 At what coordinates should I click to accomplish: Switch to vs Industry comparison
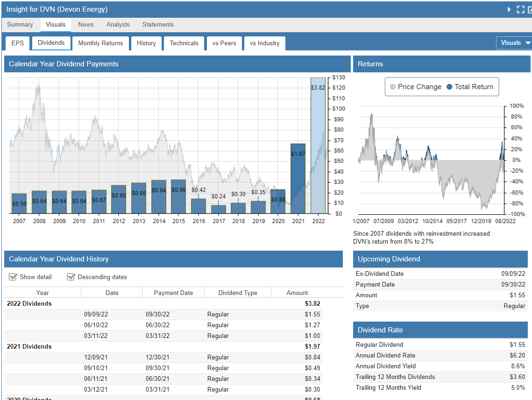point(265,43)
